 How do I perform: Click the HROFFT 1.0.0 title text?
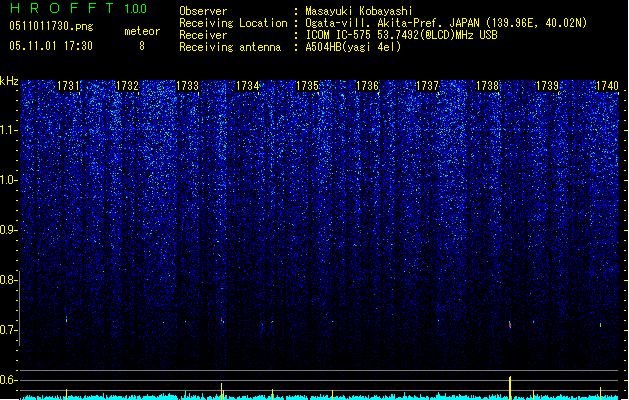point(79,8)
